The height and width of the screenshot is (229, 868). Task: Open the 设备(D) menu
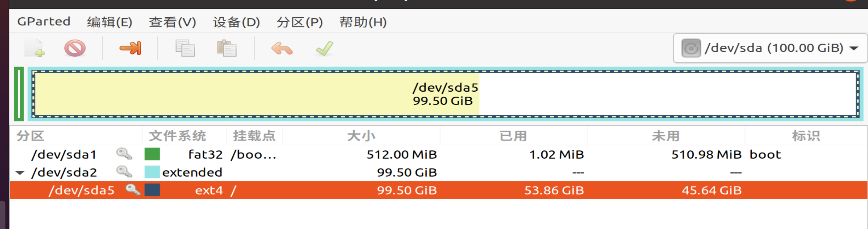click(x=236, y=22)
